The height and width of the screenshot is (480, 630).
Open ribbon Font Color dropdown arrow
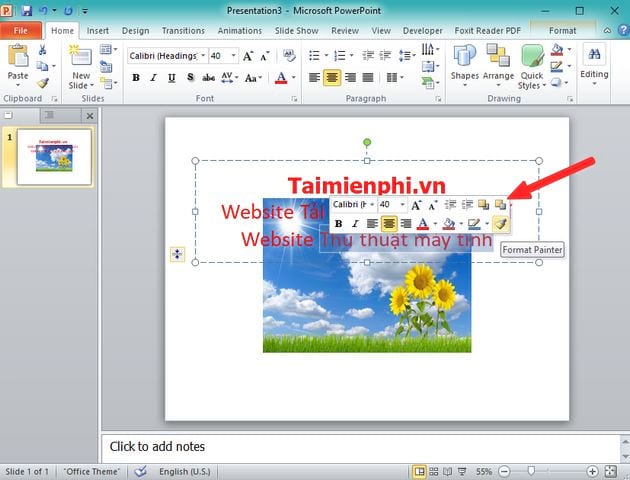(x=294, y=77)
